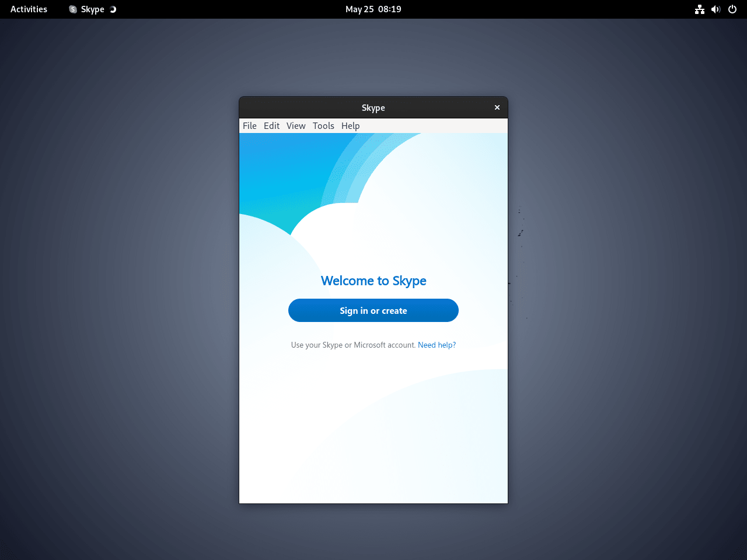Click the Skype window title bar text
This screenshot has width=747, height=560.
click(x=373, y=108)
